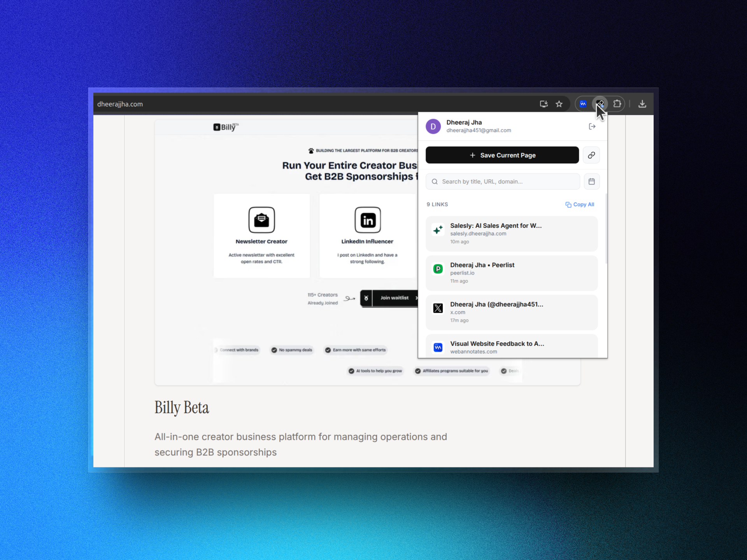Click Save Current Page button

(x=502, y=155)
